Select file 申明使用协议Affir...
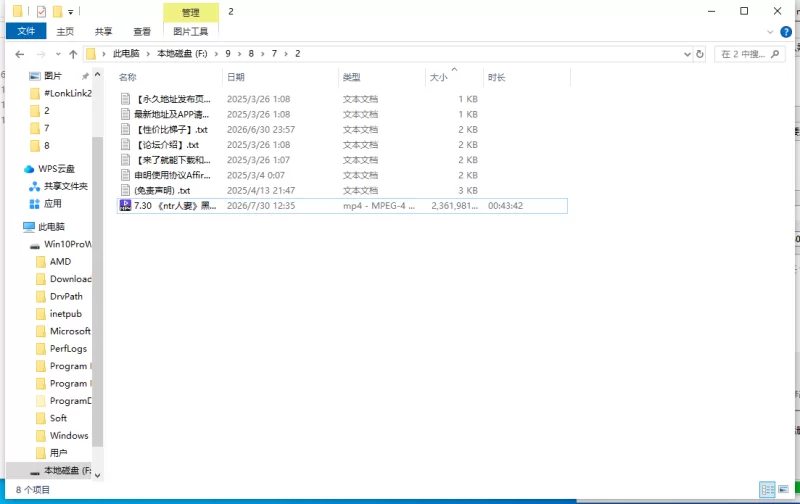Image resolution: width=800 pixels, height=504 pixels. click(172, 175)
